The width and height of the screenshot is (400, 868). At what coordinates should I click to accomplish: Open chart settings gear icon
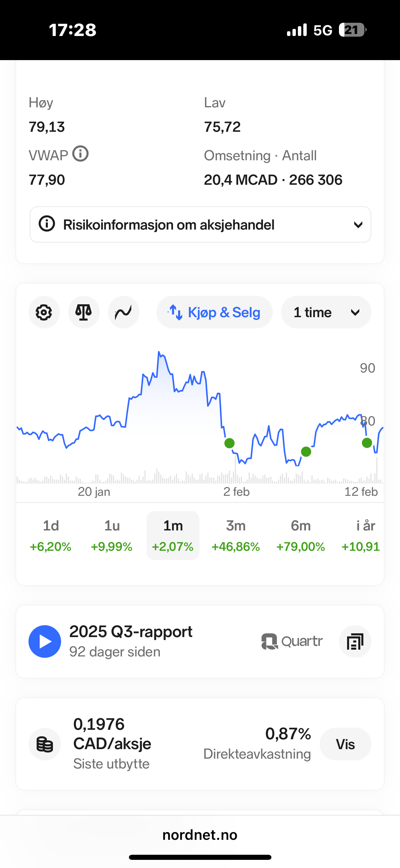coord(44,312)
